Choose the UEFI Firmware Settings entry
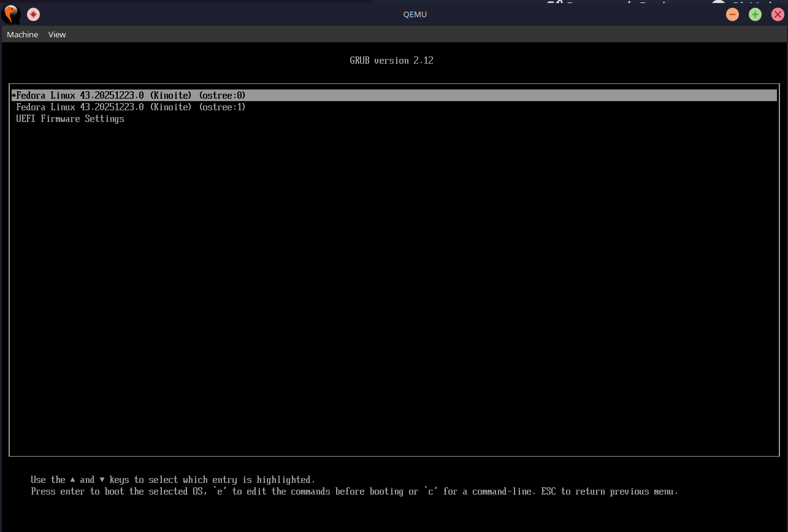 pyautogui.click(x=71, y=118)
